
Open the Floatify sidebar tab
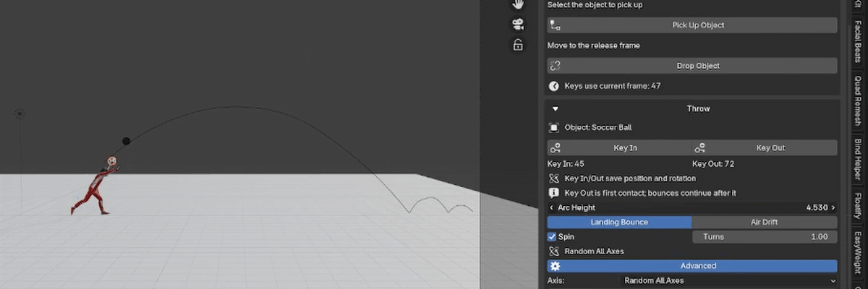click(858, 206)
